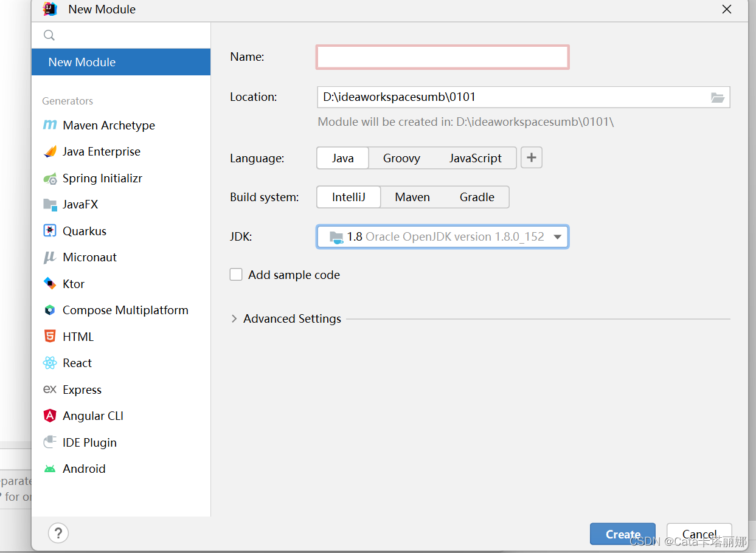Open the JDK version dropdown
This screenshot has height=553, width=756.
[443, 237]
